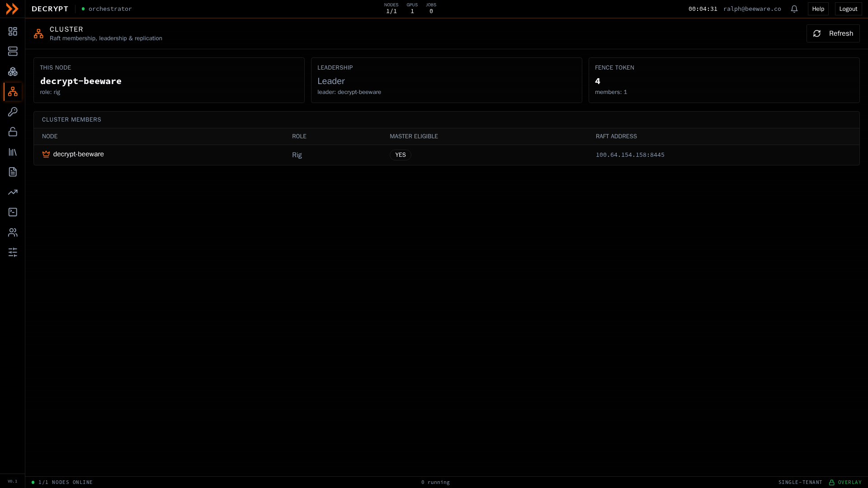This screenshot has height=488, width=868.
Task: Click the RAFT ADDRESS column header
Action: (x=616, y=136)
